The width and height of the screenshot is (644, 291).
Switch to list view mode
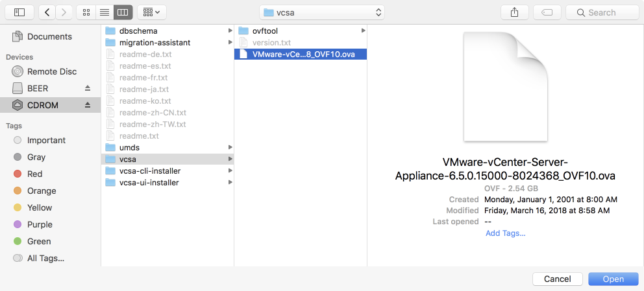(x=105, y=12)
